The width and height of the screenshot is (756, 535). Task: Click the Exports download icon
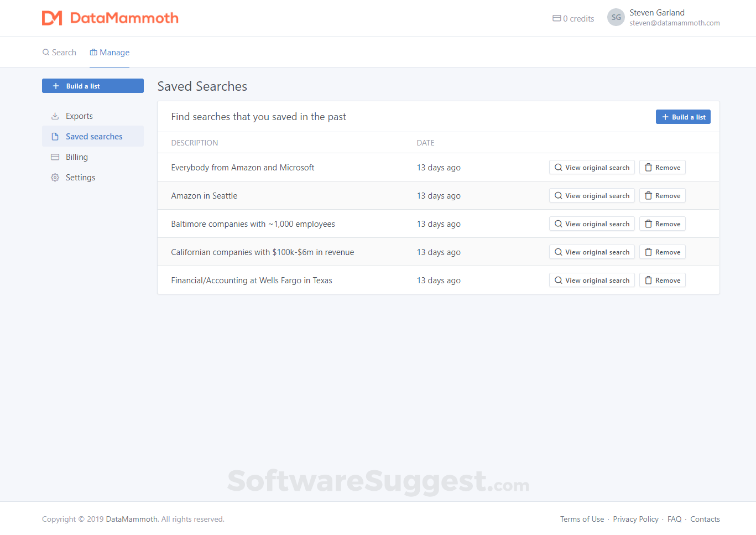55,116
